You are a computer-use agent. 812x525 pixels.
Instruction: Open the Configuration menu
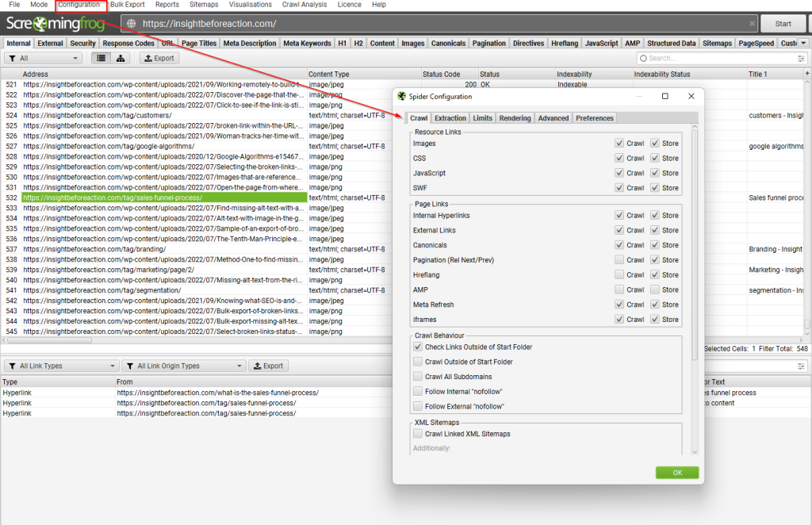point(79,5)
